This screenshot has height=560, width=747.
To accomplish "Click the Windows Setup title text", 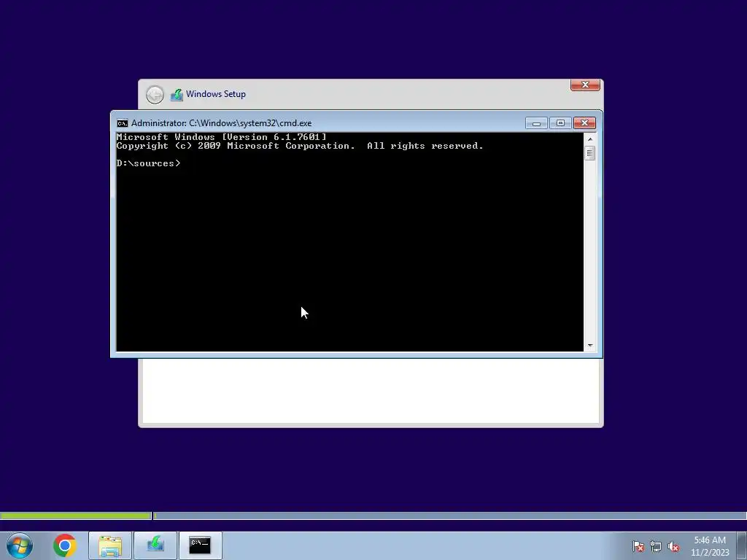I will [216, 94].
